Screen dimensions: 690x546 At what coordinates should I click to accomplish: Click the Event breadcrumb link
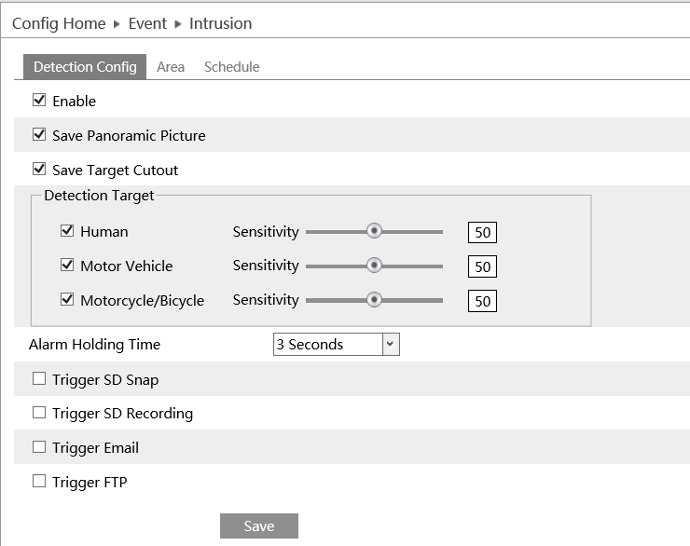147,23
